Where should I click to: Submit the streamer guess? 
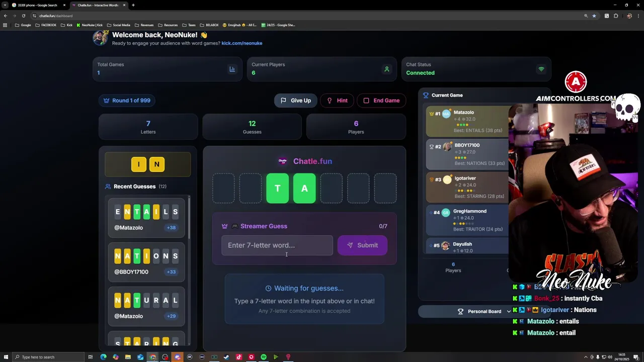coord(362,245)
